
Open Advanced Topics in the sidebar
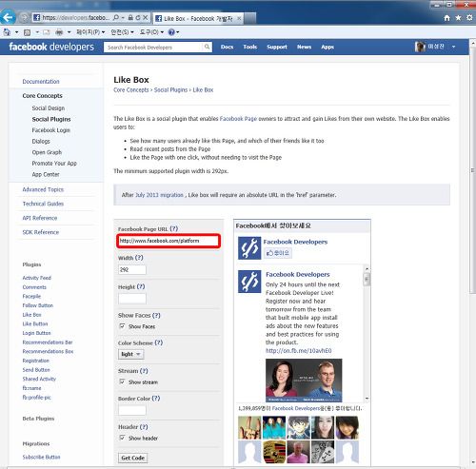coord(43,189)
